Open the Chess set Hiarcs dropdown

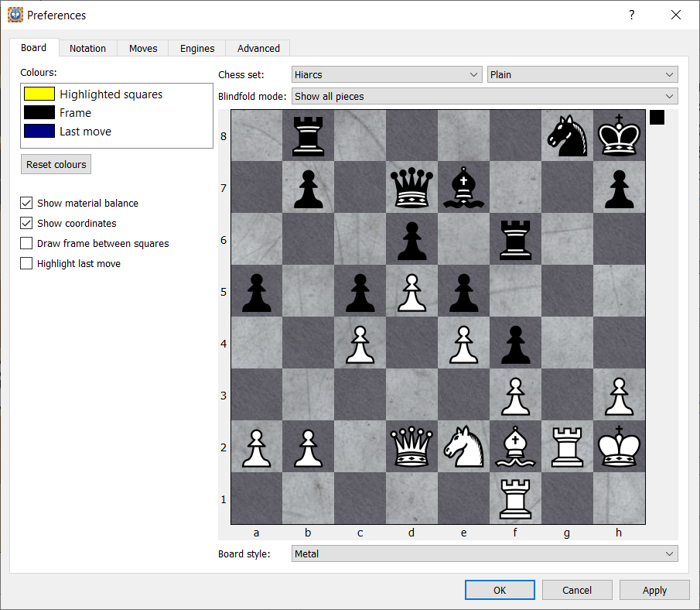click(388, 75)
